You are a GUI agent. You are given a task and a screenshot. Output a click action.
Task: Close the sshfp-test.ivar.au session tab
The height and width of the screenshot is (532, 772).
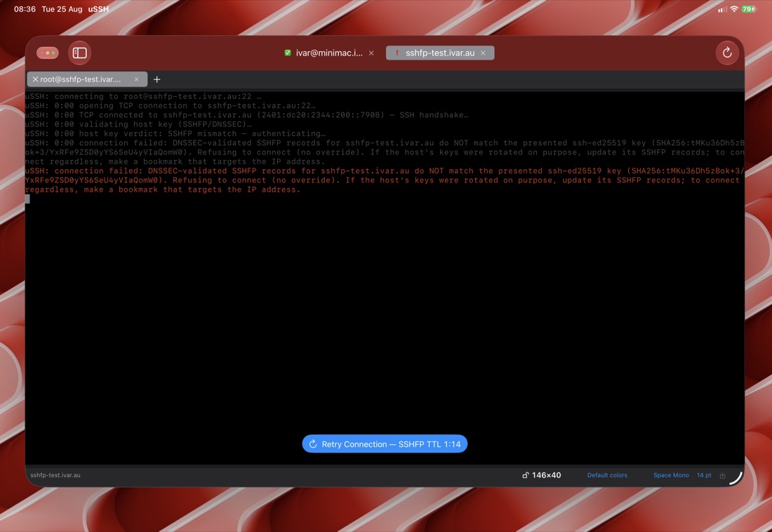pyautogui.click(x=483, y=53)
